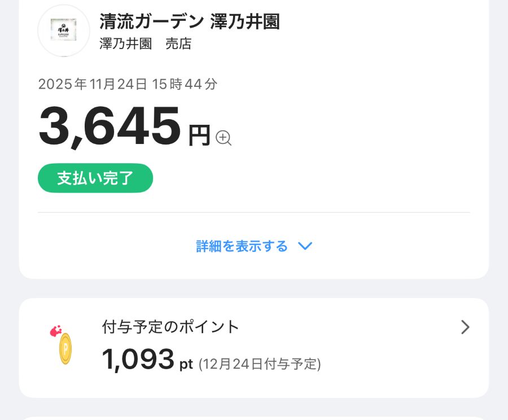Tap the 1,093 points value

click(x=138, y=360)
